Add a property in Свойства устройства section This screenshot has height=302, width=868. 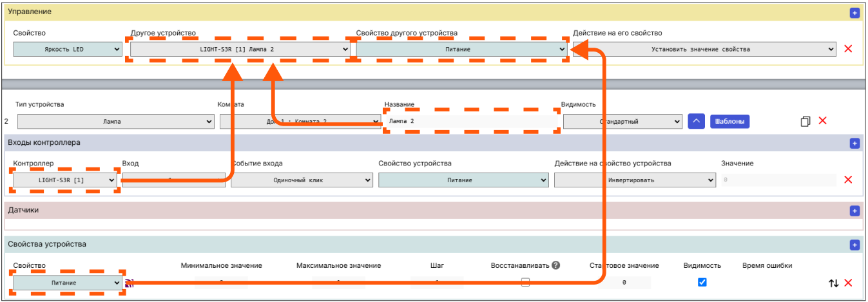[854, 245]
